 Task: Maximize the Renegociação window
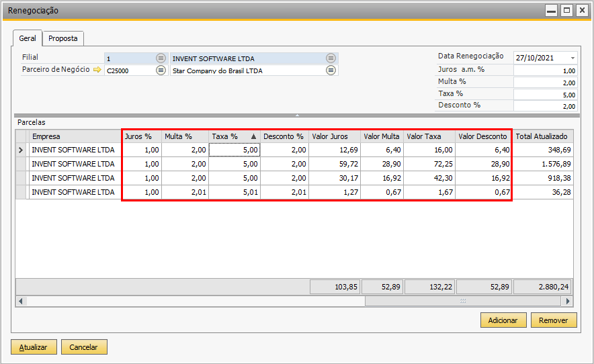pyautogui.click(x=566, y=10)
